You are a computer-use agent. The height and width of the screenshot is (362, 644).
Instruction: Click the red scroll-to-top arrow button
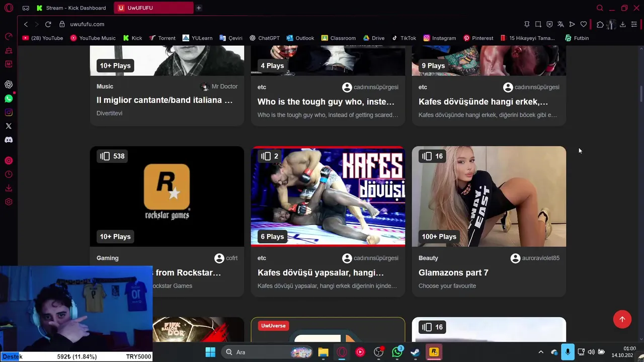coord(622,319)
